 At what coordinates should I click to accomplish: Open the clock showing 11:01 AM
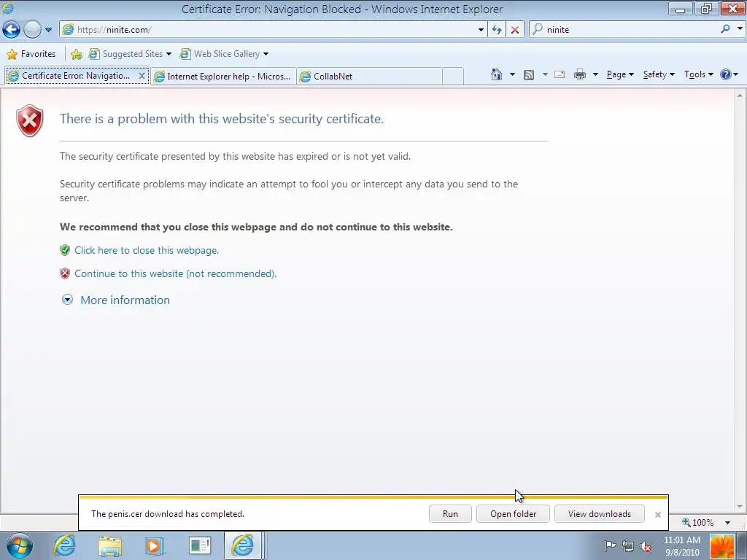[682, 546]
